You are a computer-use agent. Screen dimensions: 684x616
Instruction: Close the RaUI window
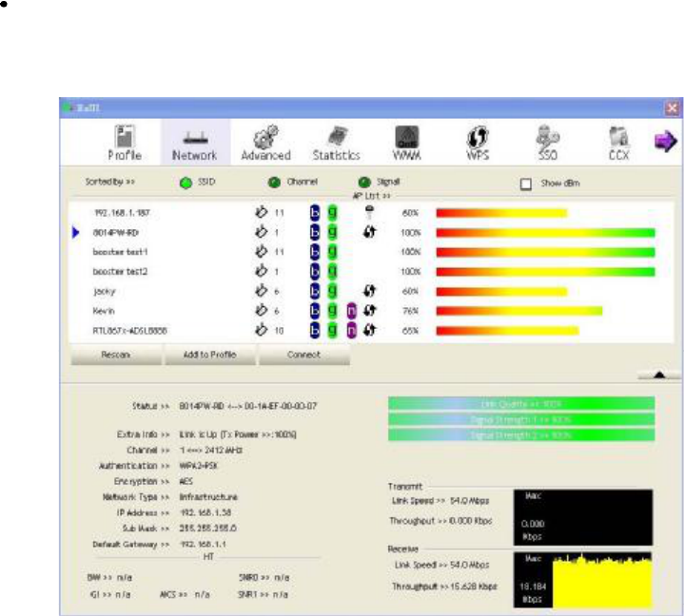[673, 107]
